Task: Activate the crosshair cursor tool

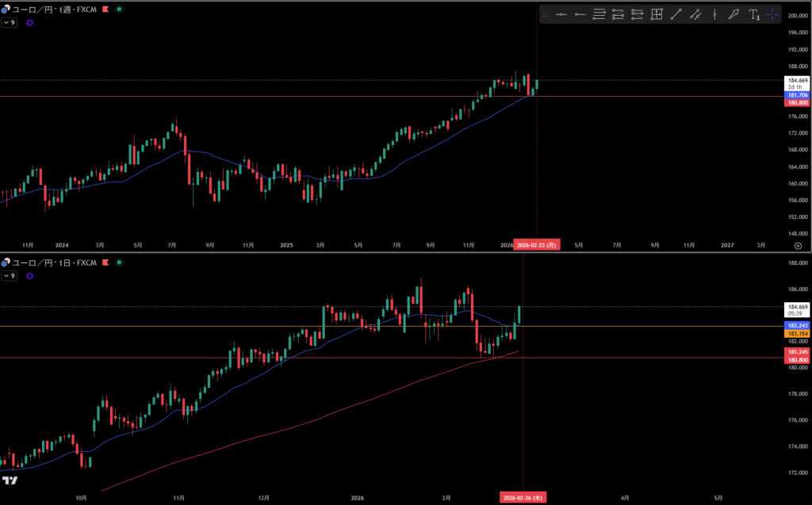Action: click(x=773, y=14)
